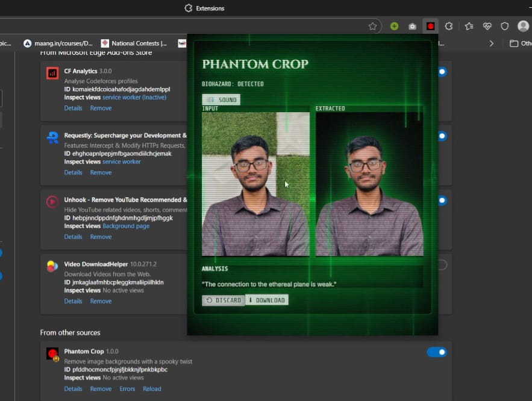Click 'Analyse Codeforces profiles' description
The width and height of the screenshot is (532, 401).
[101, 81]
